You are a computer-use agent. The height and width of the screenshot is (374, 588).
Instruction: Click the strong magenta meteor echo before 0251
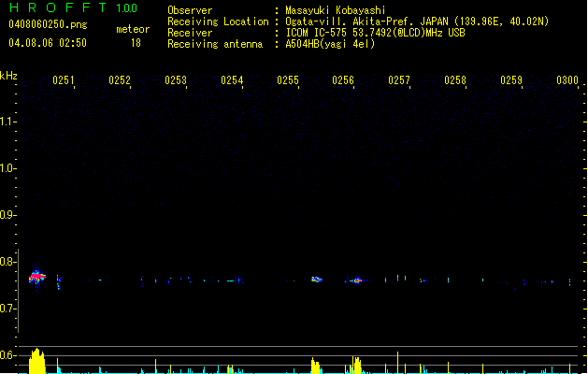(36, 277)
